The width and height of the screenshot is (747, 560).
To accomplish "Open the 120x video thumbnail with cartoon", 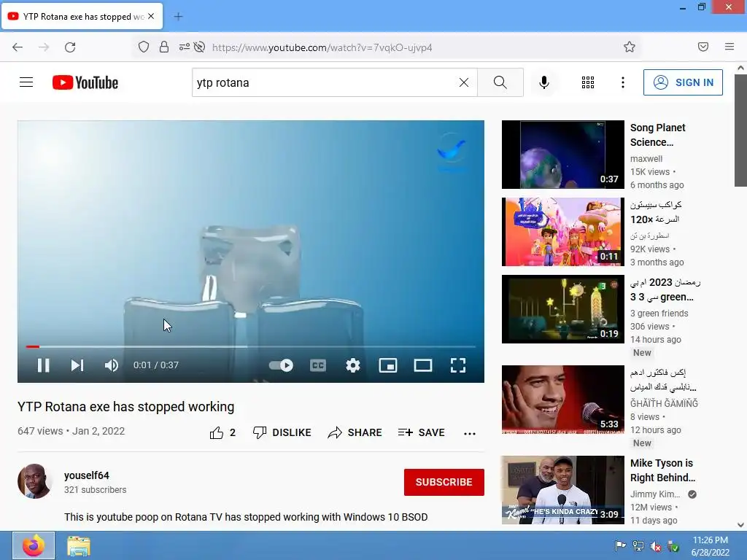I will pos(562,232).
